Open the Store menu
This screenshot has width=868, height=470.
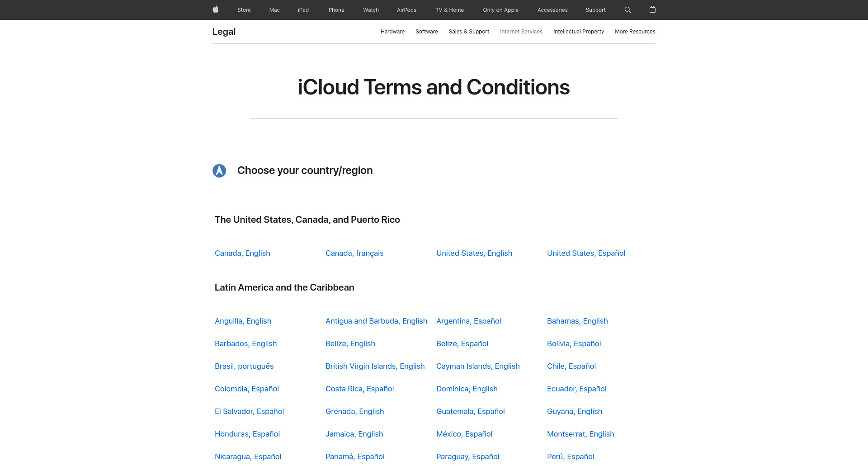pyautogui.click(x=244, y=10)
